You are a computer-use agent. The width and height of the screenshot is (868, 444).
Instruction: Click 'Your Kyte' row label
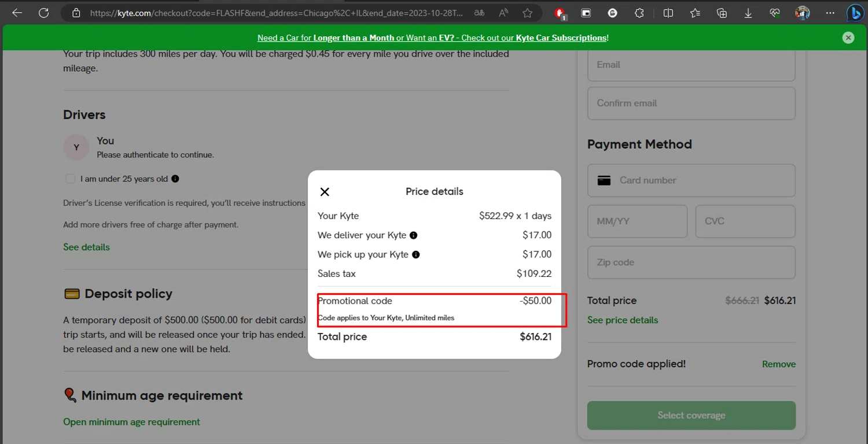click(x=338, y=216)
